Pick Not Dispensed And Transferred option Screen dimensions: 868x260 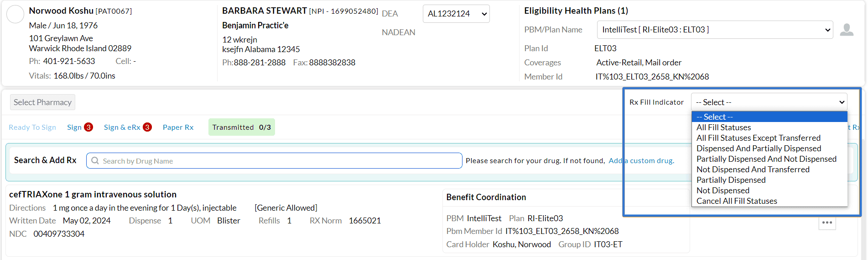753,170
